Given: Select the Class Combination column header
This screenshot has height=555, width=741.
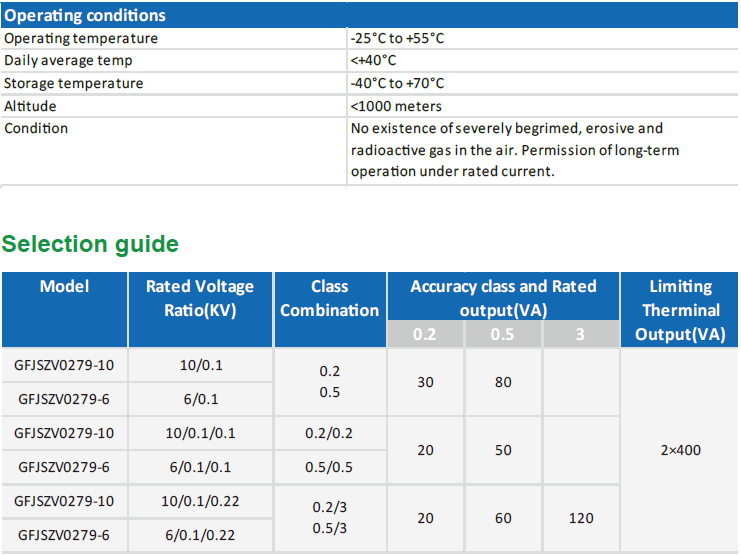Looking at the screenshot, I should tap(329, 298).
